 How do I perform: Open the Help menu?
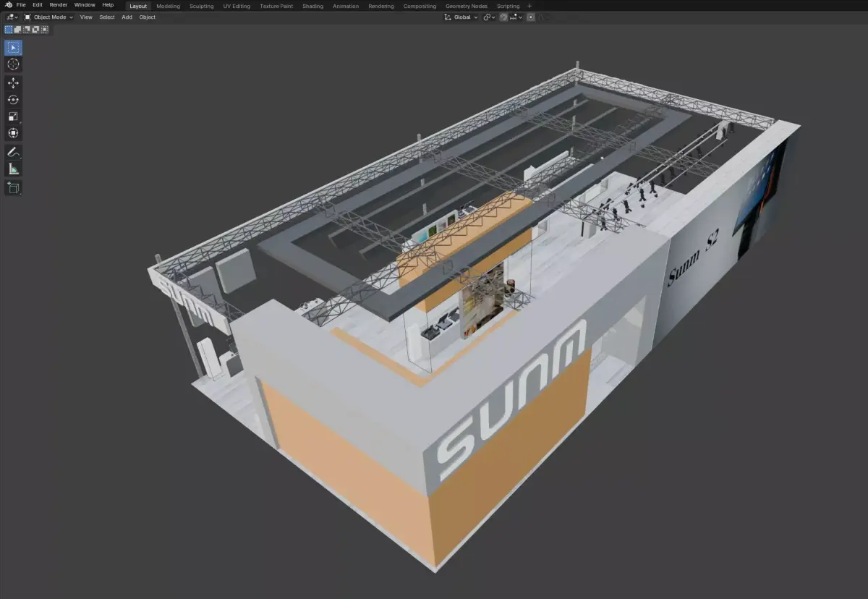(x=108, y=5)
